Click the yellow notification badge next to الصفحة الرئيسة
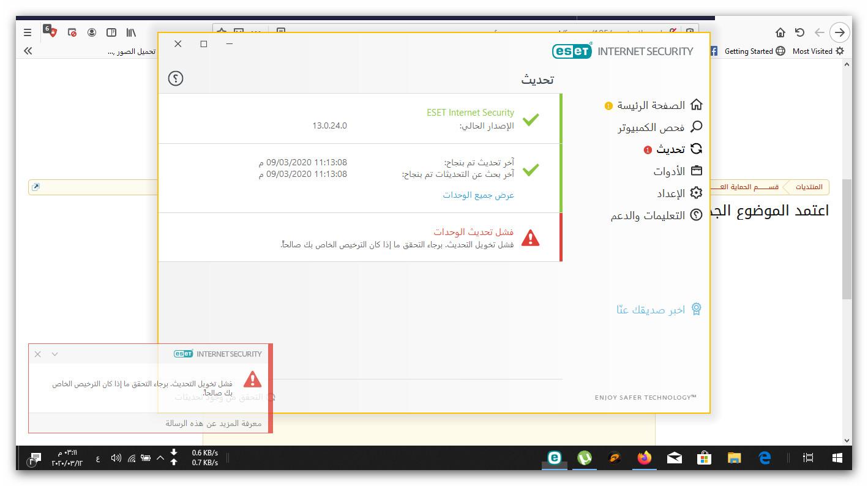868x486 pixels. point(608,106)
